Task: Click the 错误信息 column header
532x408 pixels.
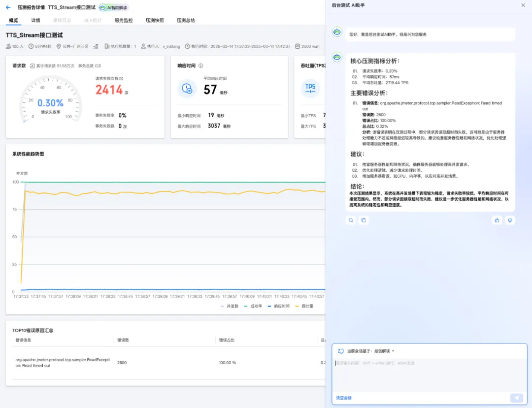Action: pyautogui.click(x=23, y=340)
